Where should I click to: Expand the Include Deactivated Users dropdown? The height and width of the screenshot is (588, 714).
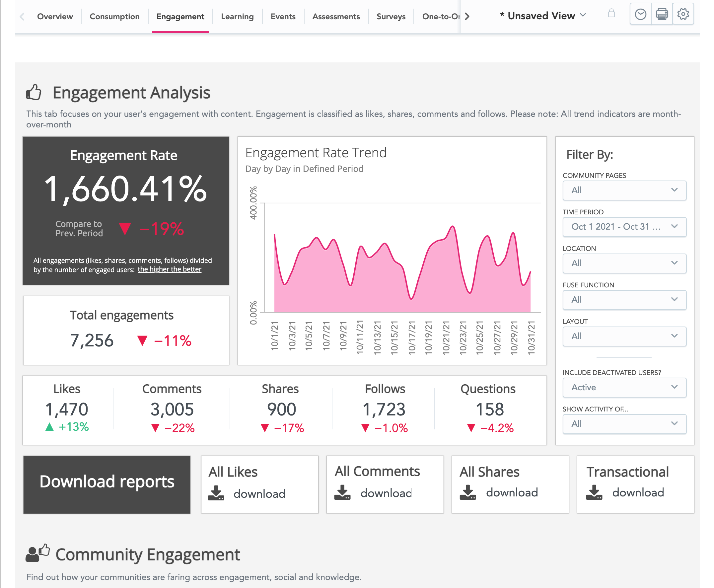coord(624,387)
